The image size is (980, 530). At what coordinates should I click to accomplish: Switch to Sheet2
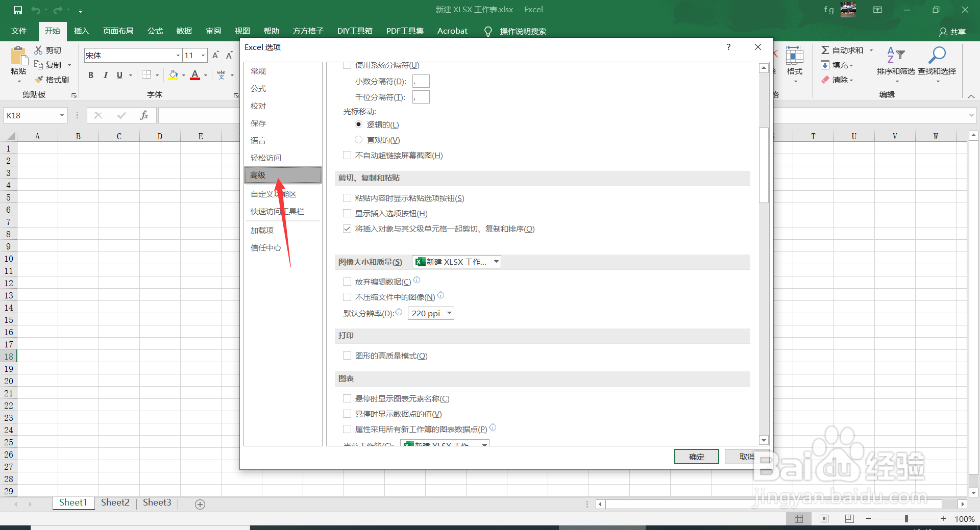(x=115, y=502)
